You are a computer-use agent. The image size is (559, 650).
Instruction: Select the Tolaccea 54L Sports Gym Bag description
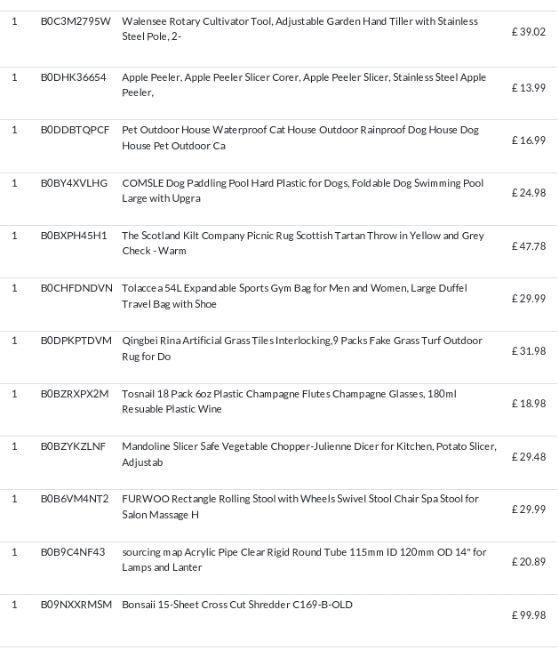(294, 296)
